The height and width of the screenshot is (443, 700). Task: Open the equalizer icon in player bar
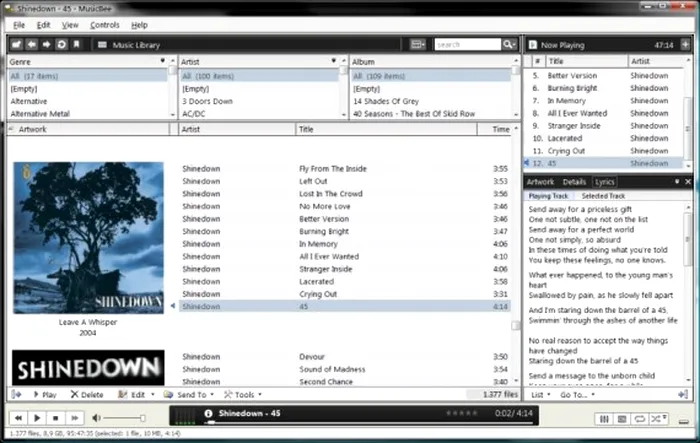[604, 417]
